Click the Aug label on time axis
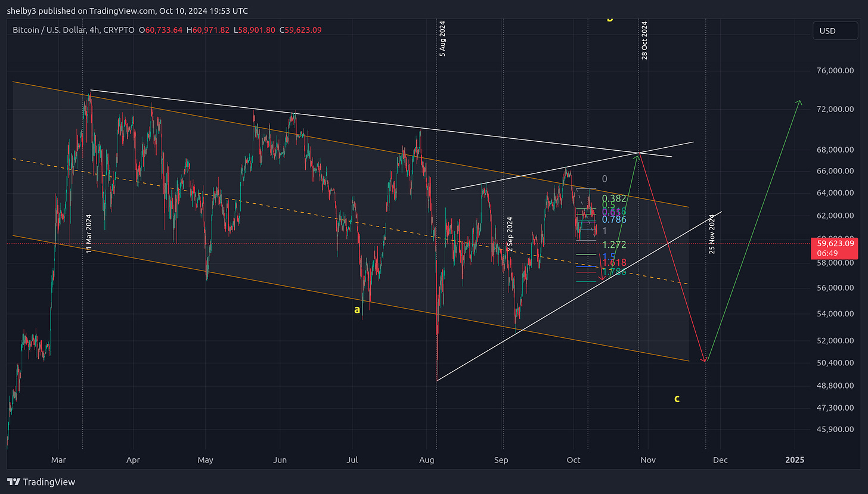This screenshot has width=868, height=494. point(426,460)
